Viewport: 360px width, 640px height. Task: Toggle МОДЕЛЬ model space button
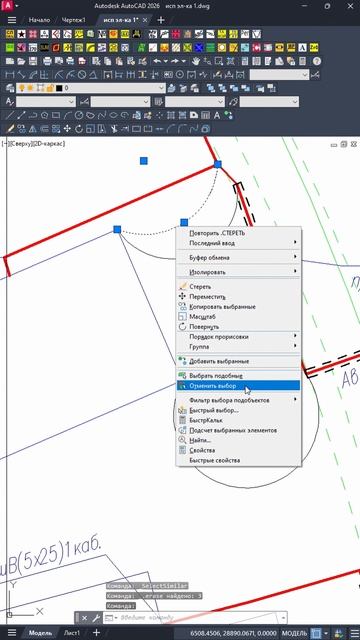[293, 633]
